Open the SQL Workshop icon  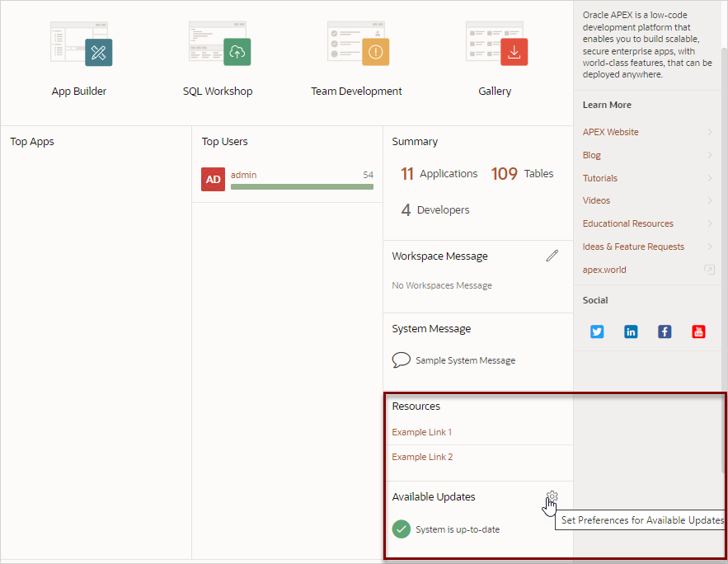tap(219, 44)
